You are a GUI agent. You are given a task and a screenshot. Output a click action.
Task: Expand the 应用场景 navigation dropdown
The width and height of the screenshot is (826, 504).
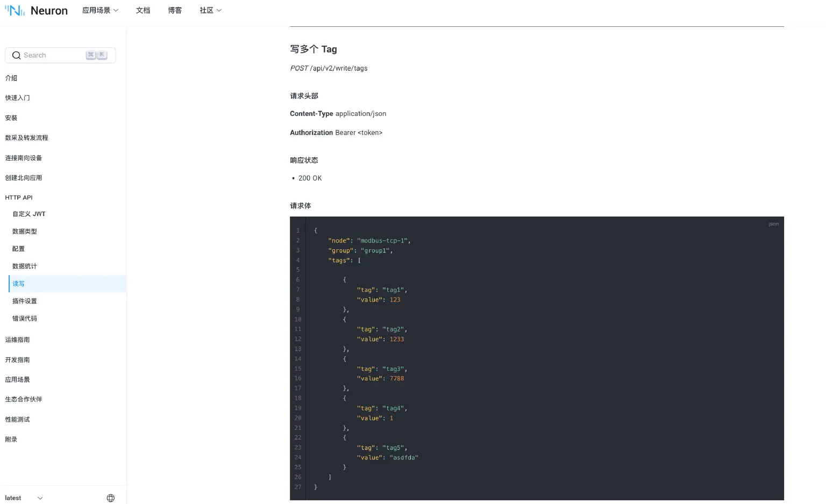pos(100,10)
